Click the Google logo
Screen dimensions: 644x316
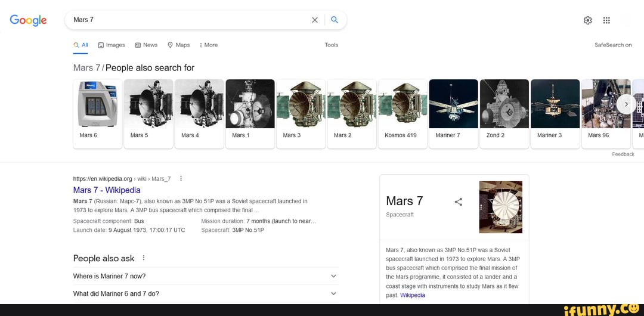[28, 20]
